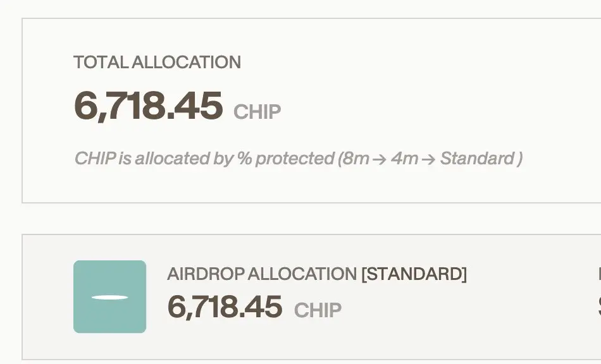The image size is (601, 364).
Task: Click the arrow before Standard in description
Action: click(428, 159)
